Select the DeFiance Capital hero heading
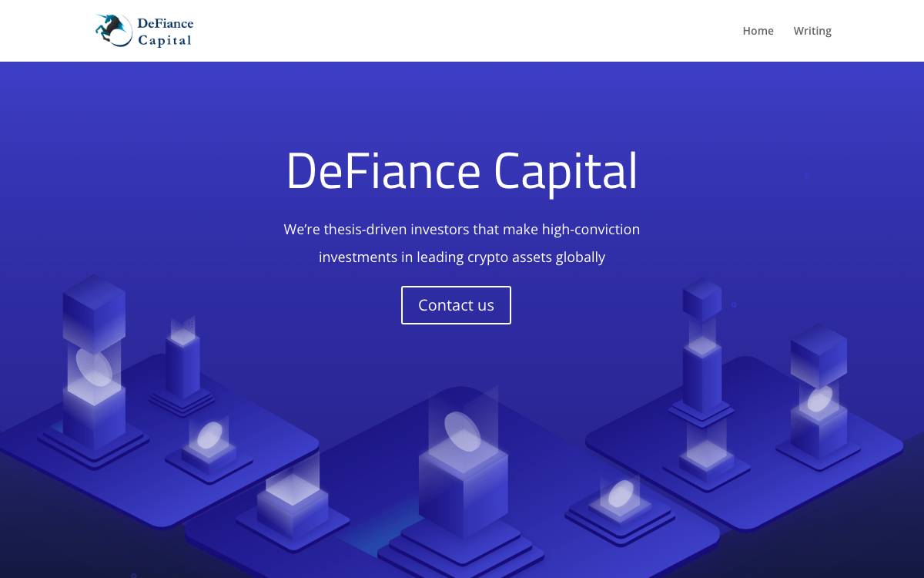 coord(462,171)
